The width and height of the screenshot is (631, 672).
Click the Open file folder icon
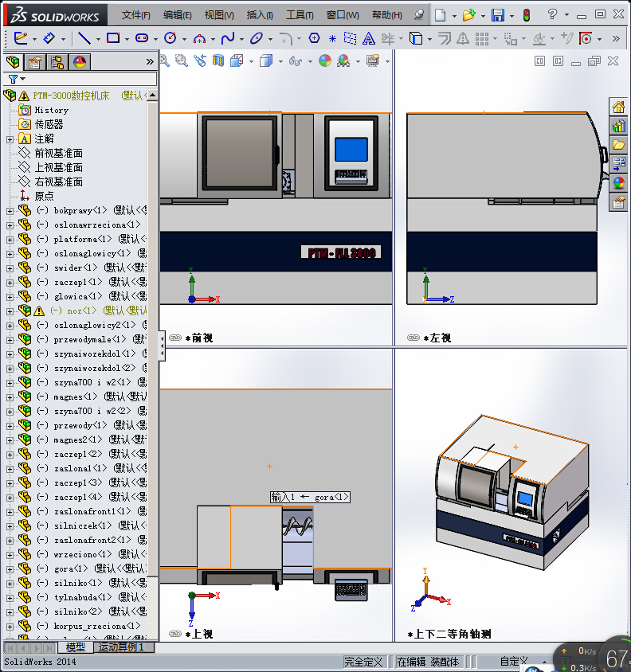[x=468, y=15]
